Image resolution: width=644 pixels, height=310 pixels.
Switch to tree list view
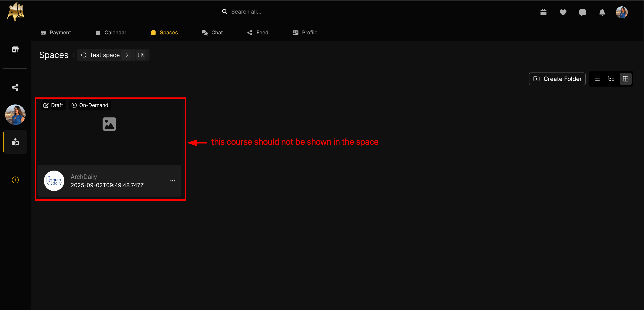click(611, 79)
